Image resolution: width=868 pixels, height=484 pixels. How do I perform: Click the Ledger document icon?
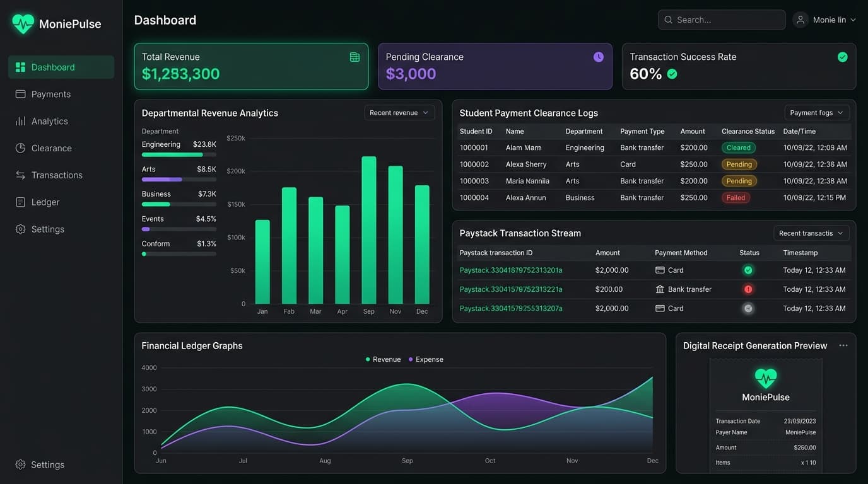tap(20, 202)
